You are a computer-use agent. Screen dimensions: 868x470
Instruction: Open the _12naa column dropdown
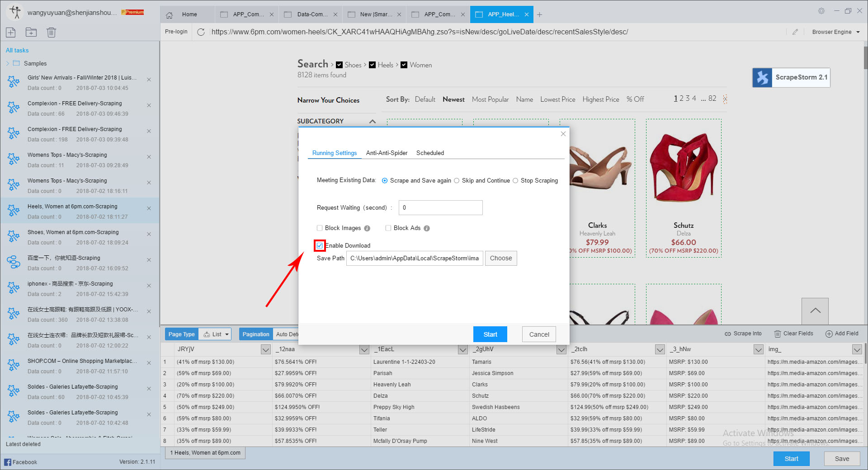(364, 349)
